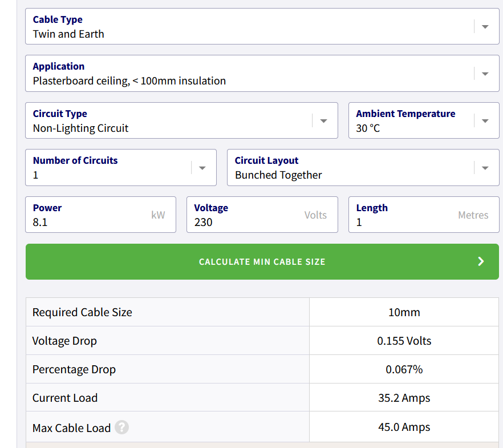Image resolution: width=503 pixels, height=448 pixels.
Task: Select the Length in metres input field
Action: click(405, 222)
